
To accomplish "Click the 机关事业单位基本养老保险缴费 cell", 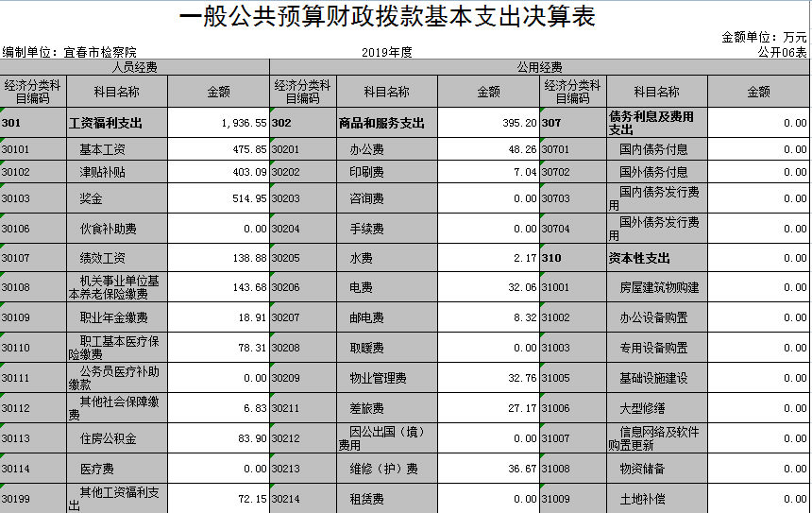I will pos(117,287).
